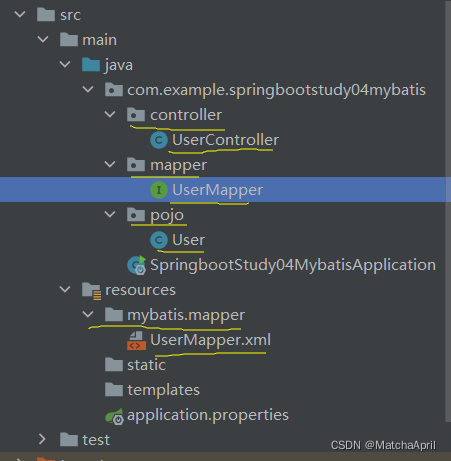Select the static folder label

point(147,365)
